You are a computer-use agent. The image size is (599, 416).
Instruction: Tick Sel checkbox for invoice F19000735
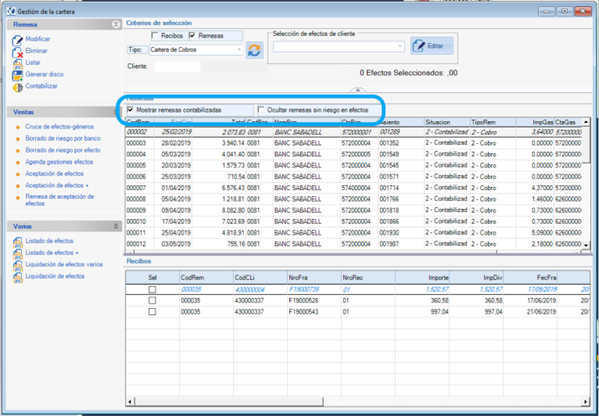coord(152,290)
